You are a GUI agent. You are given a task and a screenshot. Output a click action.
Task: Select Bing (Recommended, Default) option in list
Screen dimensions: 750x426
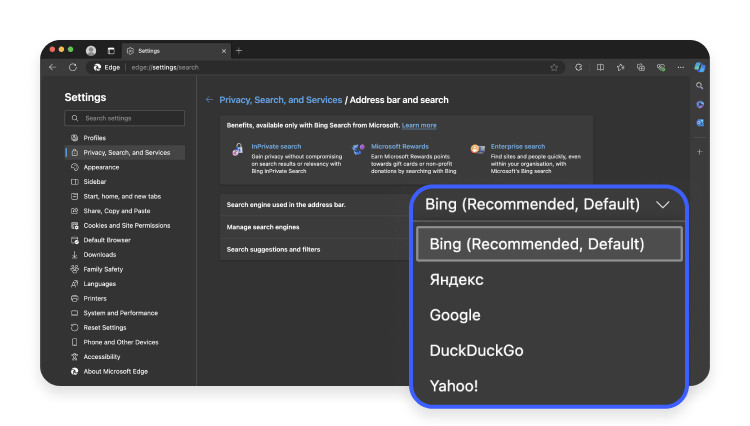point(549,244)
